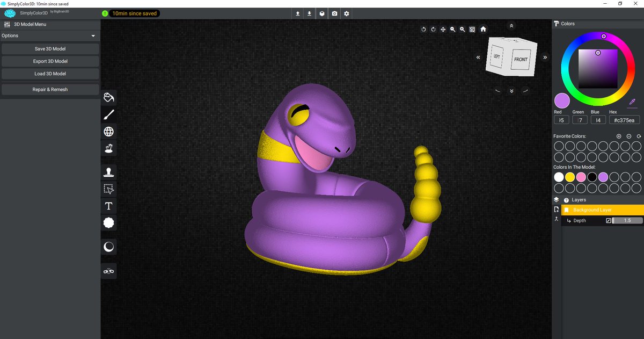Pick a color with the eyedropper
The width and height of the screenshot is (644, 339).
click(632, 102)
